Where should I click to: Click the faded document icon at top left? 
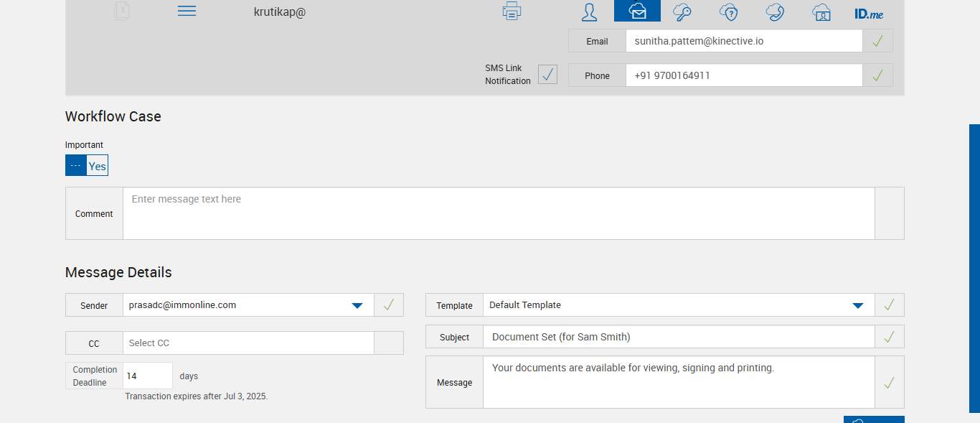tap(123, 11)
